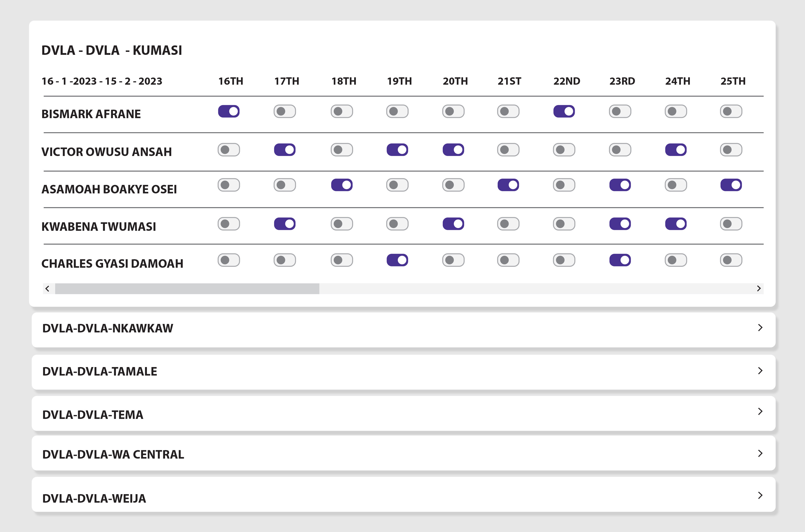Select the 22ND column header
The width and height of the screenshot is (805, 532).
(567, 81)
